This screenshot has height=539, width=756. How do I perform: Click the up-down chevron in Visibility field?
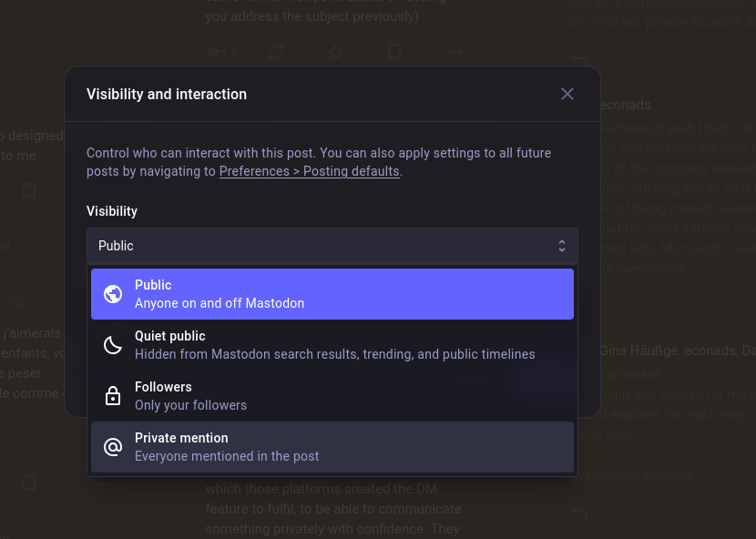click(x=561, y=246)
